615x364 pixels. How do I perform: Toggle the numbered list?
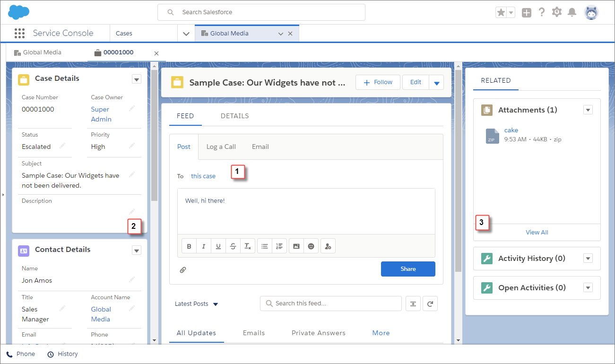(279, 246)
